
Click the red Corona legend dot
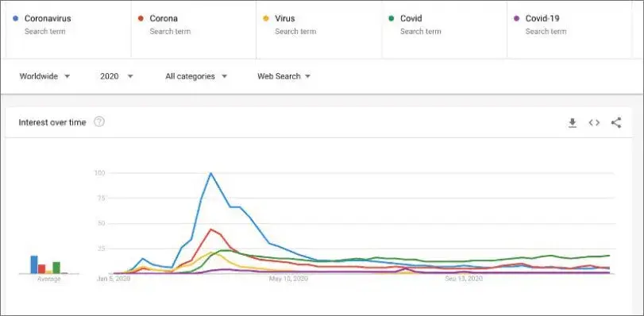[x=141, y=18]
